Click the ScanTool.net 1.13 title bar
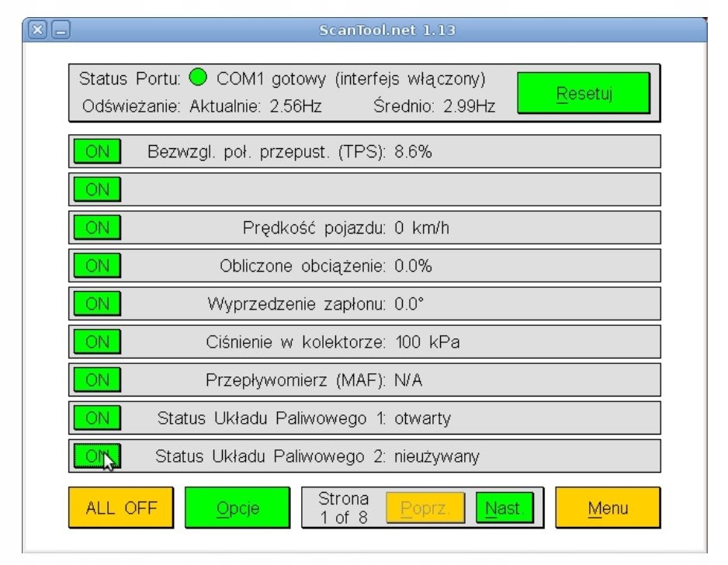 [x=388, y=31]
